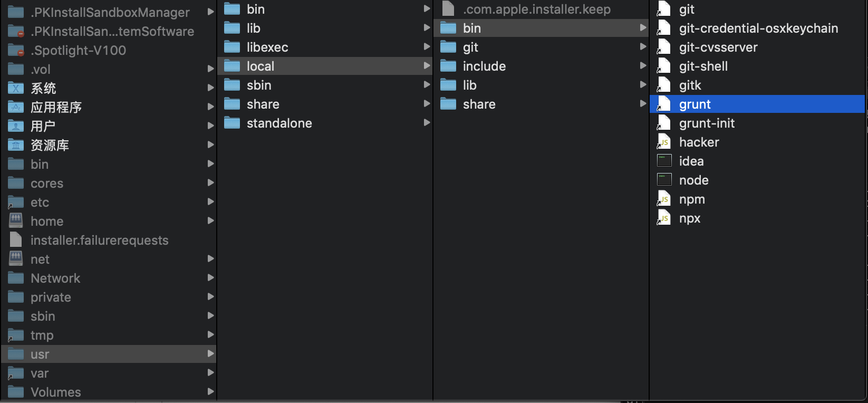Select the 用户 users folder icon
The width and height of the screenshot is (868, 403).
(x=16, y=126)
